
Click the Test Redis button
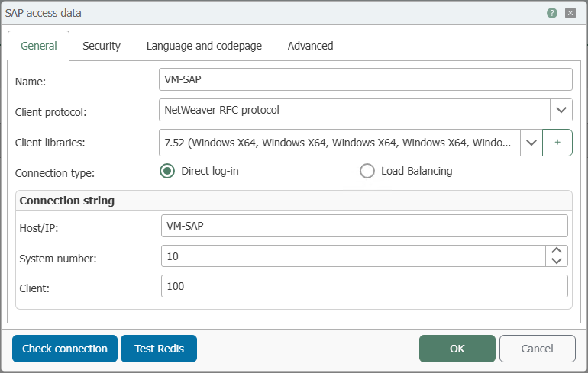(x=159, y=349)
